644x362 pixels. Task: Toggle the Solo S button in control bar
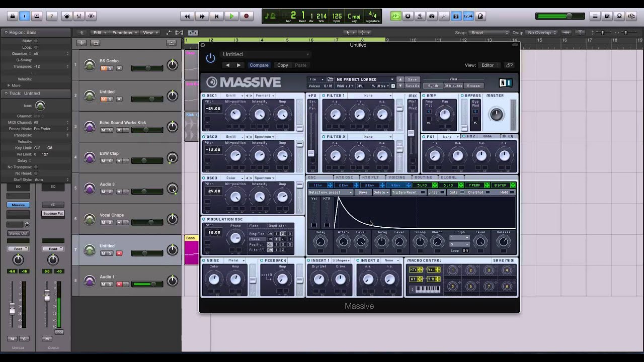click(x=456, y=16)
